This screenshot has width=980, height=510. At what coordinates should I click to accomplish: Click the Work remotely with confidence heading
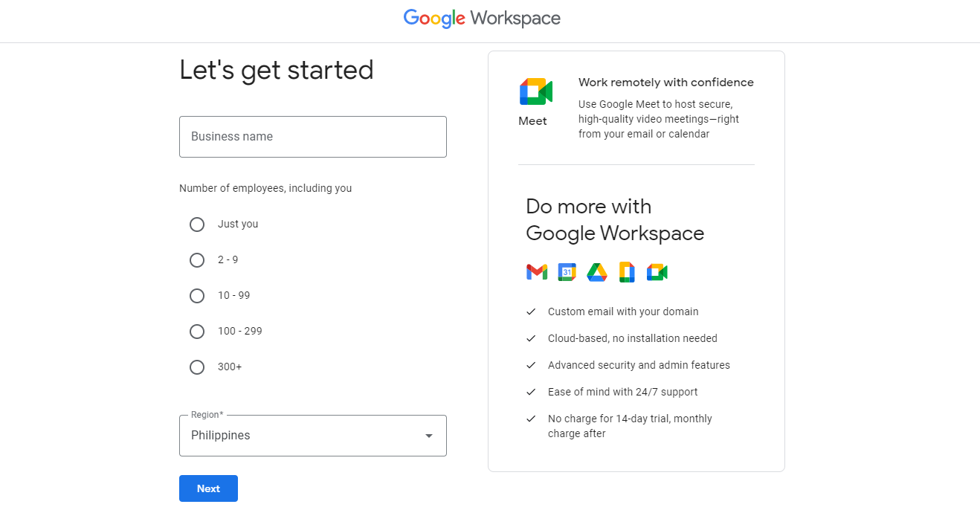coord(666,83)
